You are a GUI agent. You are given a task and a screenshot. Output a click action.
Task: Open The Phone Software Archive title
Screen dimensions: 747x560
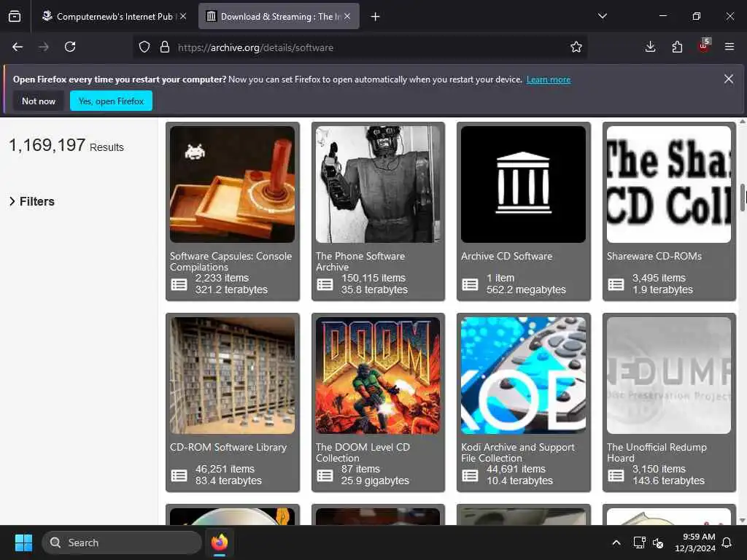point(360,262)
